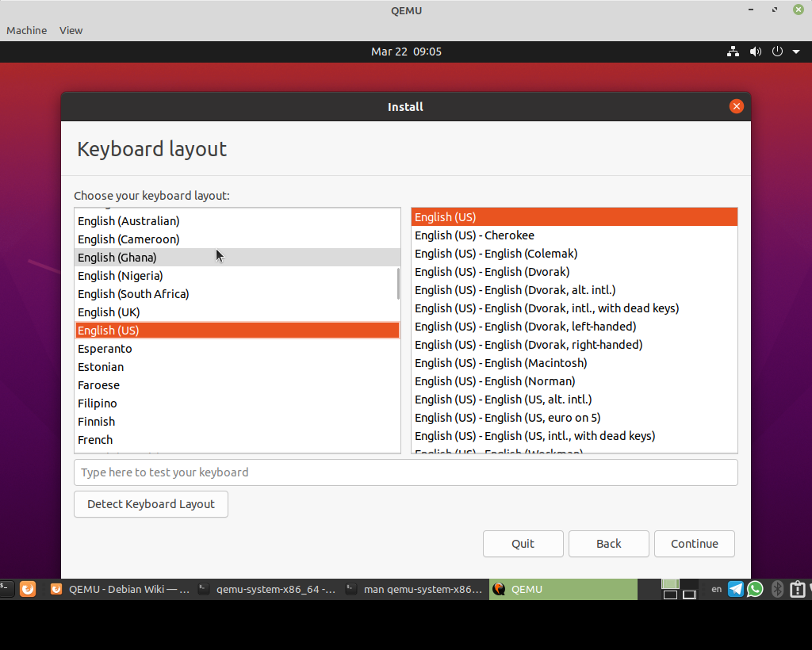Image resolution: width=812 pixels, height=650 pixels.
Task: Click the QEMU taskbar entry
Action: pyautogui.click(x=564, y=589)
